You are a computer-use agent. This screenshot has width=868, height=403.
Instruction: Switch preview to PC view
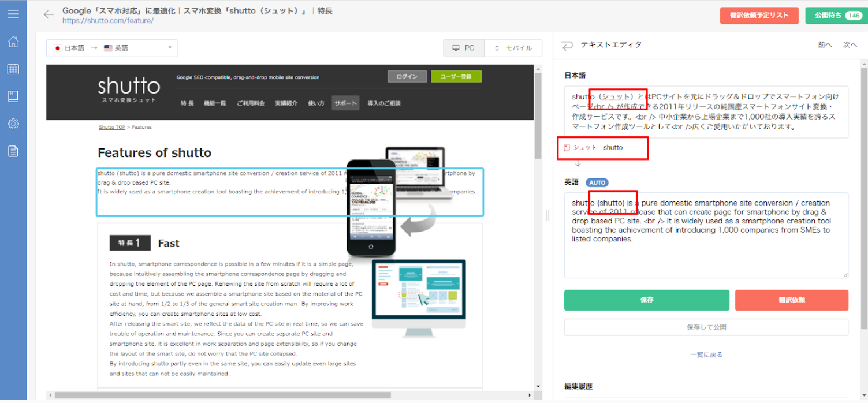pyautogui.click(x=464, y=48)
